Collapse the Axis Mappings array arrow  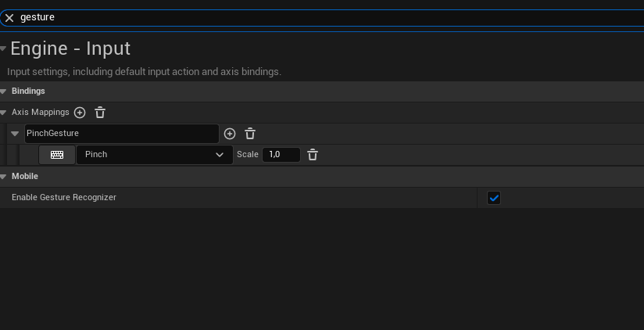tap(4, 113)
